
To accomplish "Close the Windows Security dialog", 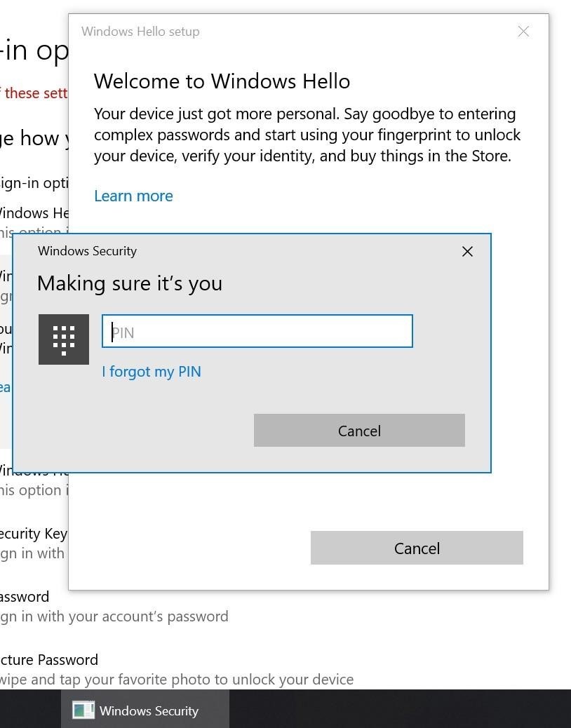I will click(x=467, y=251).
